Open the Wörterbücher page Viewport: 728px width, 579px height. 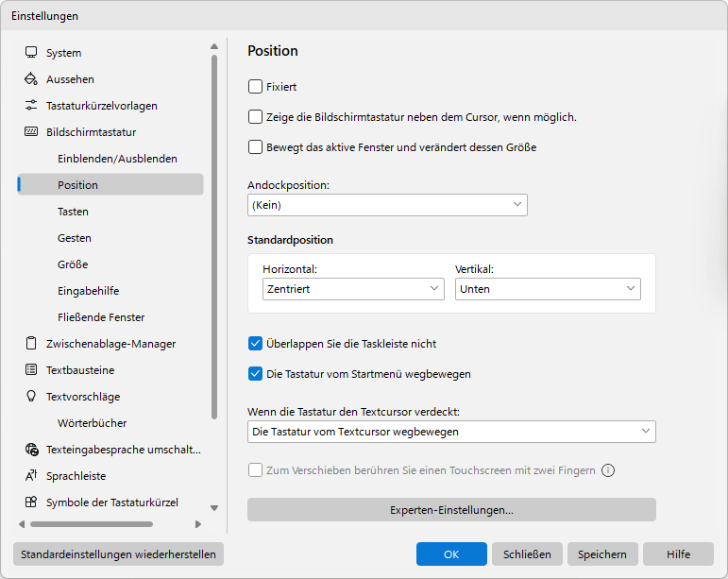pos(110,423)
